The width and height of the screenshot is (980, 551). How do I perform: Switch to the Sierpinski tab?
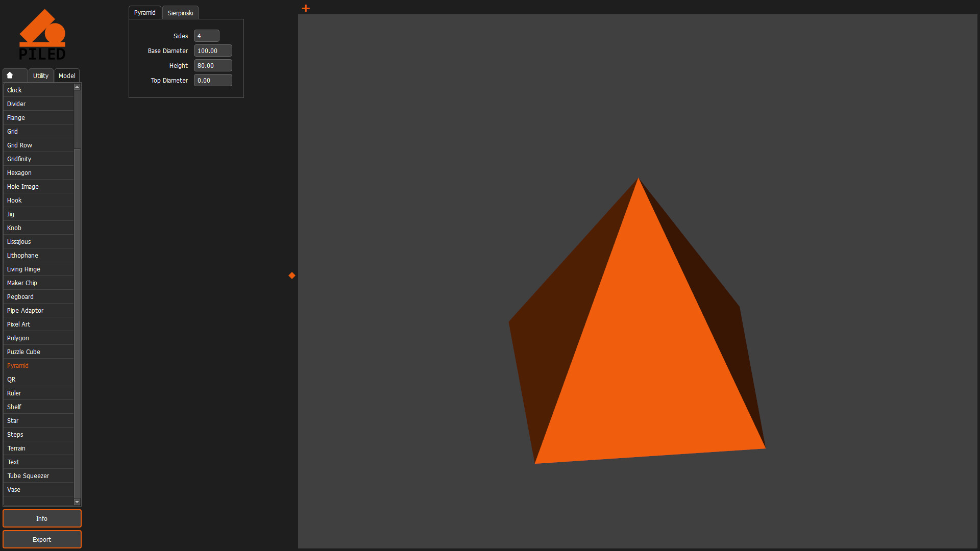[x=180, y=12]
